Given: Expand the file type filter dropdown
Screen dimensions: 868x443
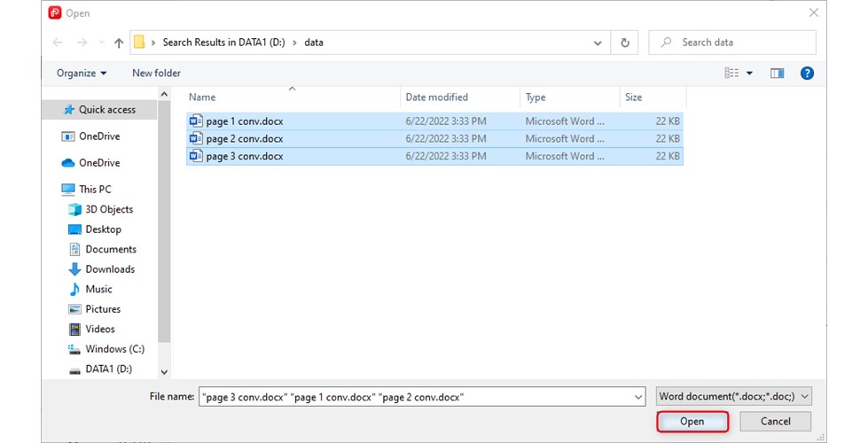Looking at the screenshot, I should coord(733,397).
